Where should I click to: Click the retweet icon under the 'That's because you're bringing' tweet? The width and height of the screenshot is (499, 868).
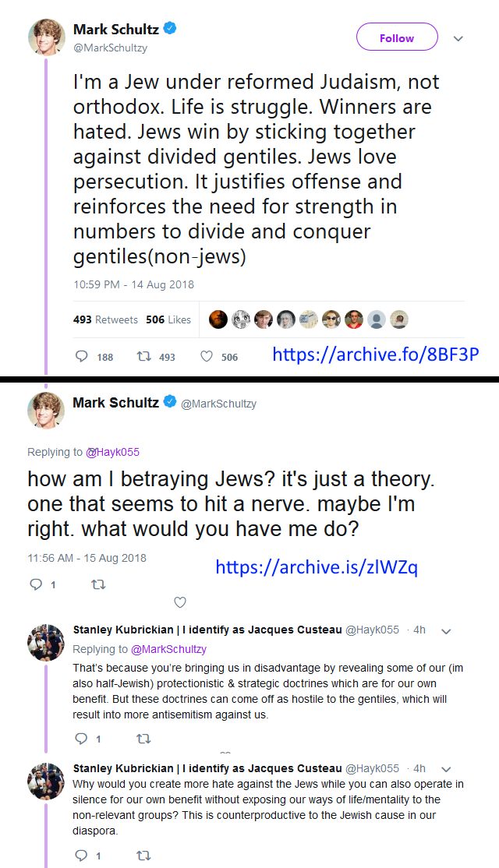(143, 739)
